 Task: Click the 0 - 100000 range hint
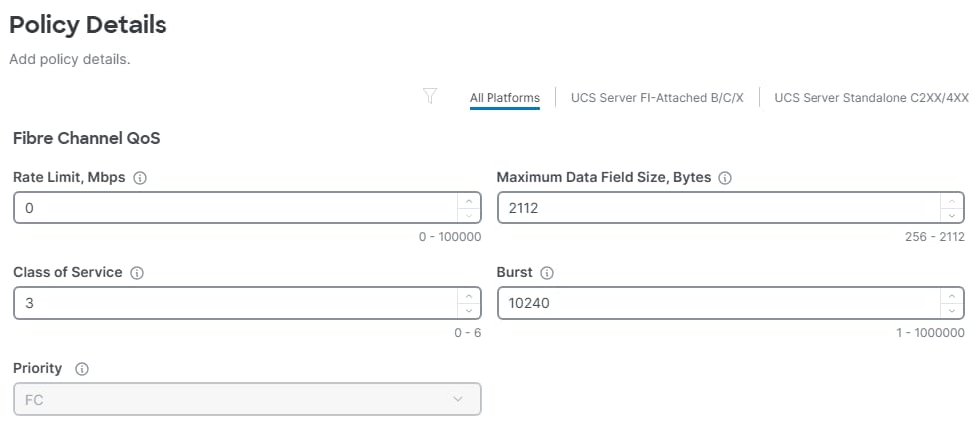450,237
